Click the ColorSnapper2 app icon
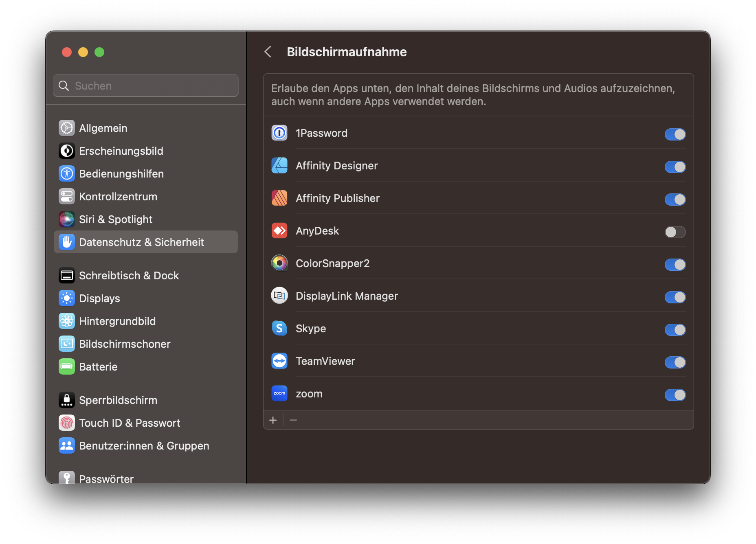Image resolution: width=756 pixels, height=544 pixels. [279, 263]
